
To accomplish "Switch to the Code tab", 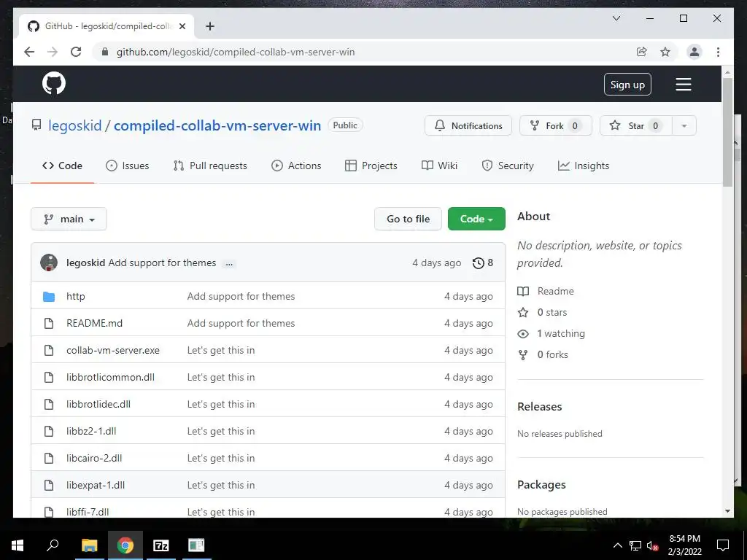I will 63,166.
